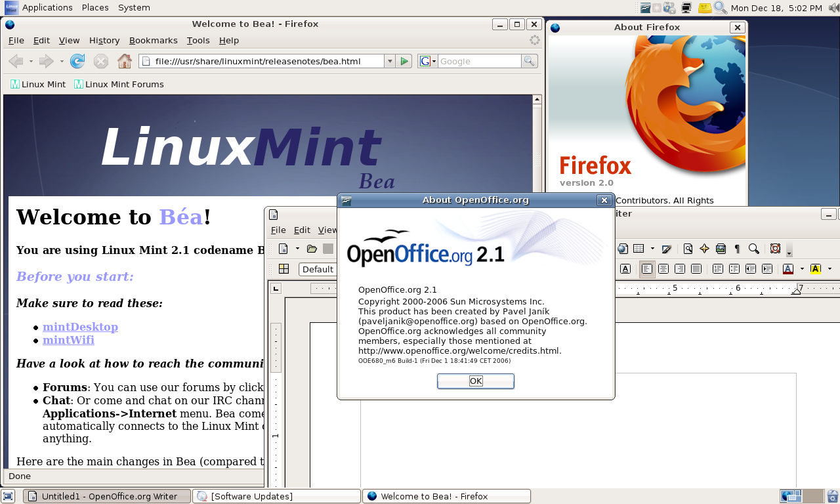Expand the Firefox URL bar dropdown
The height and width of the screenshot is (504, 840).
click(390, 61)
